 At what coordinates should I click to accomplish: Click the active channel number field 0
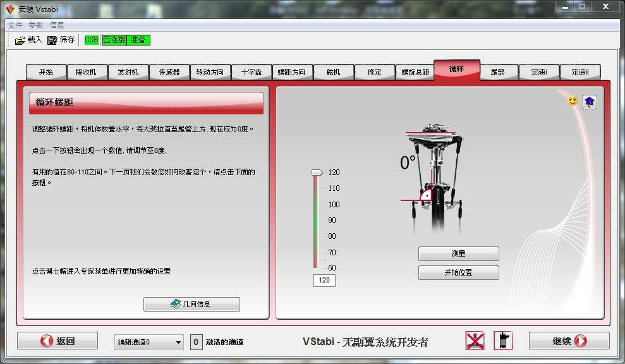coord(196,342)
